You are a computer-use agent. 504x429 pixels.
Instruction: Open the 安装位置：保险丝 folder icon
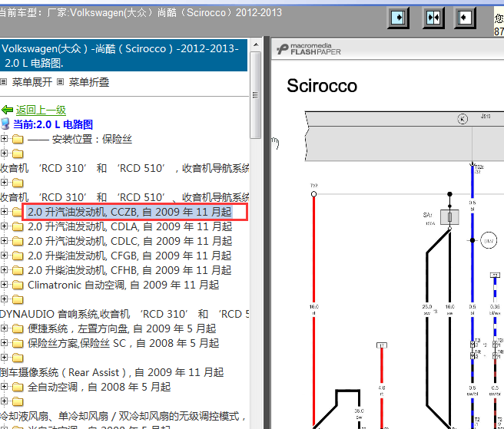(x=18, y=140)
